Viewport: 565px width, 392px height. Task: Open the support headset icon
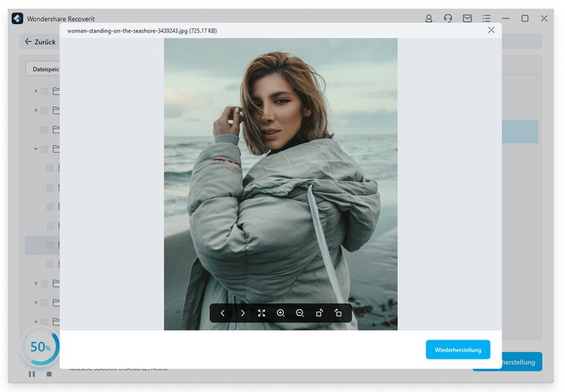click(x=448, y=18)
